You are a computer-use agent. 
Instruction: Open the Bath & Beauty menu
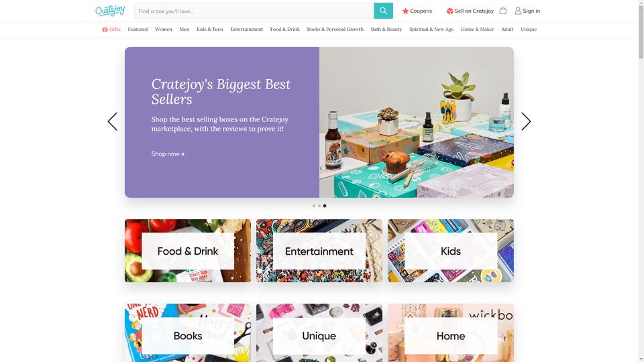386,29
